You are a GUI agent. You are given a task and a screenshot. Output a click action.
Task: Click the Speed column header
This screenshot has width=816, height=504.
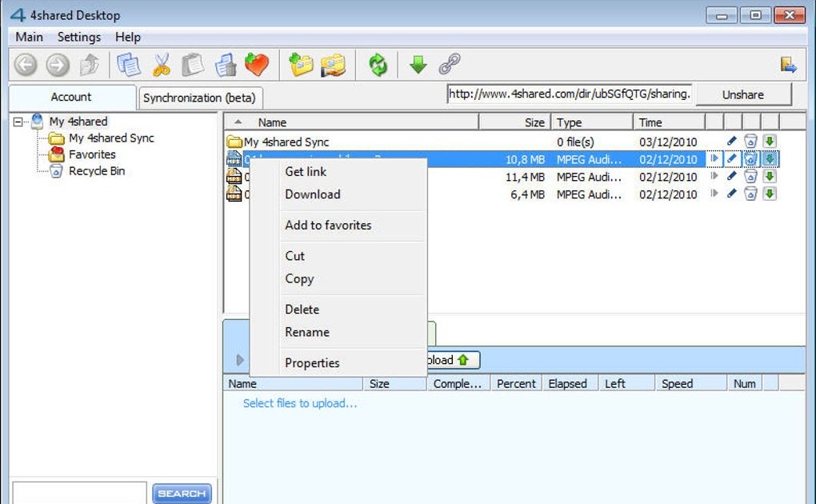coord(690,384)
